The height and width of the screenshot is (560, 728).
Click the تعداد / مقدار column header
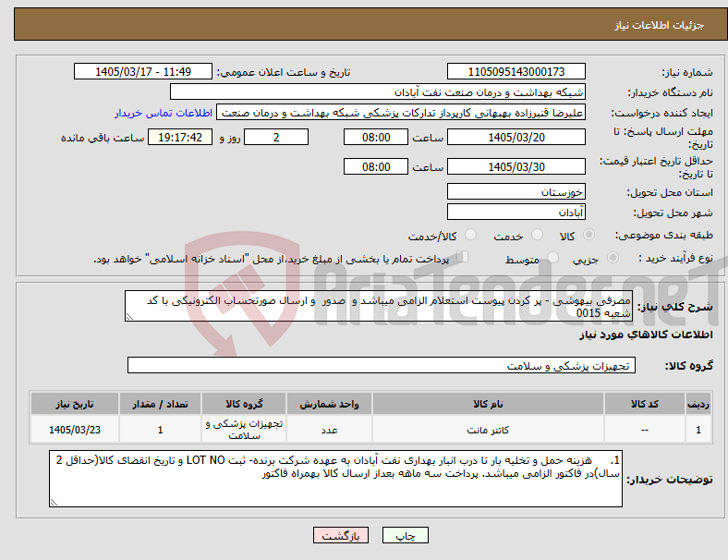coord(160,404)
